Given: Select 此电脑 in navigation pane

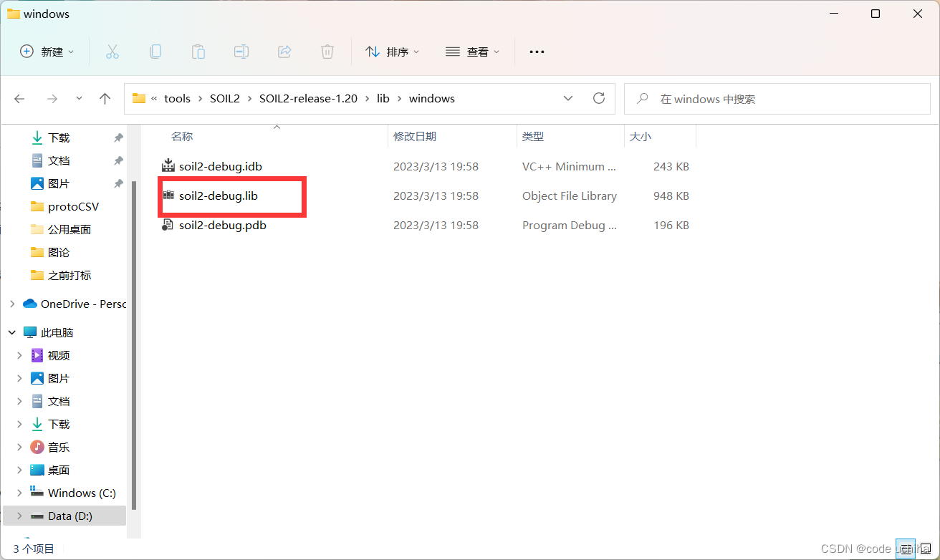Looking at the screenshot, I should [x=57, y=332].
